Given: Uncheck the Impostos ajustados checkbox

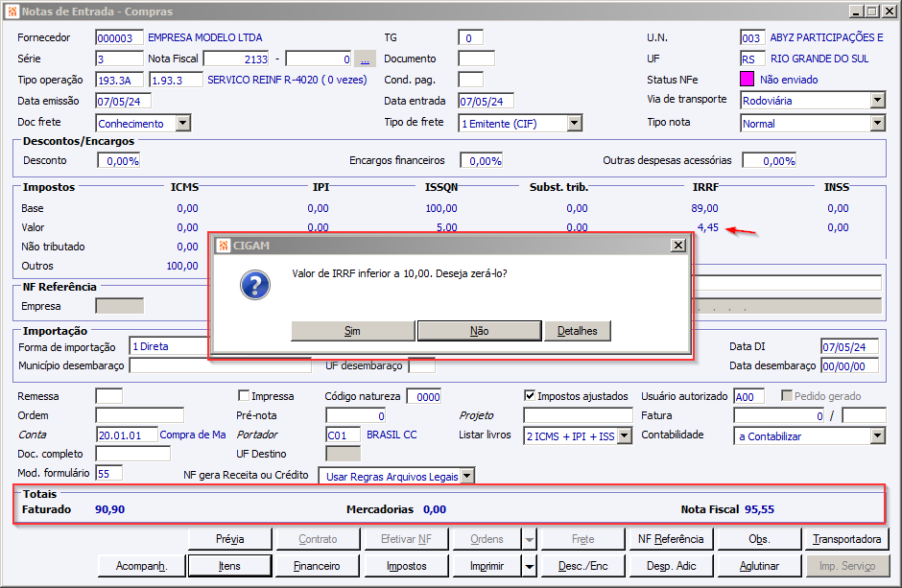Looking at the screenshot, I should 530,395.
